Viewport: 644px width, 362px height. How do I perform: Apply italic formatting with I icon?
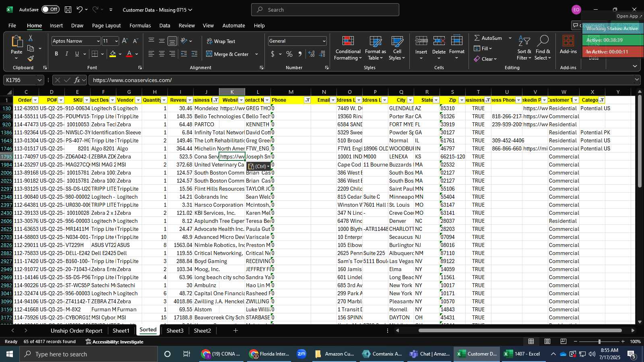(66, 54)
